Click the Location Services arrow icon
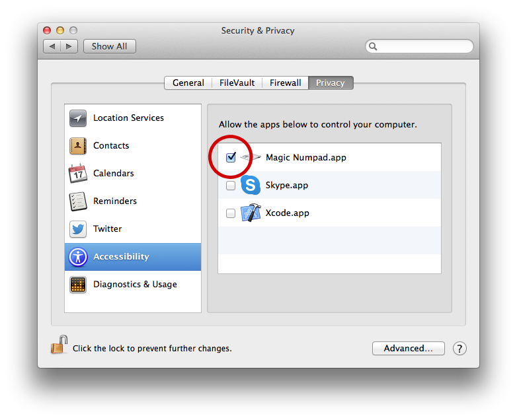This screenshot has height=420, width=517. [x=78, y=118]
